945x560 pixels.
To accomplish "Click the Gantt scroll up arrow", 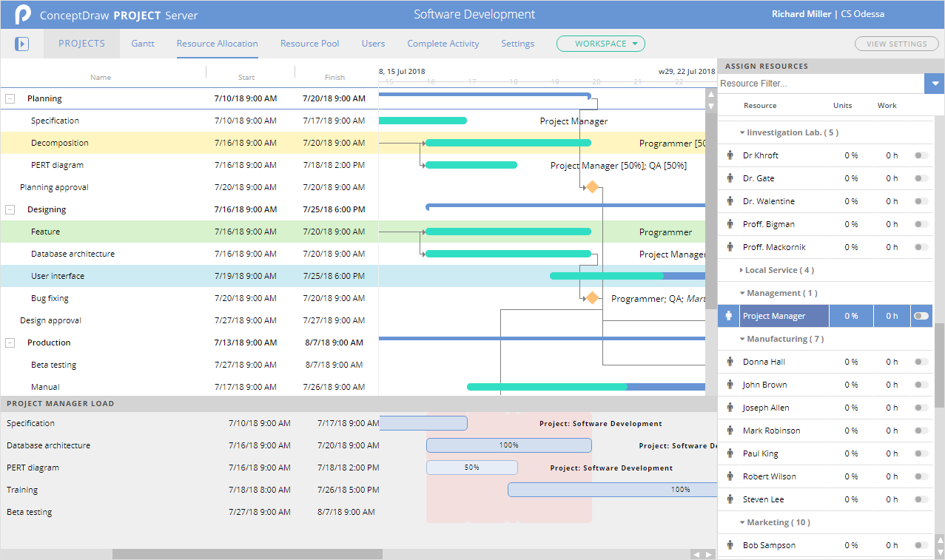I will tap(711, 95).
